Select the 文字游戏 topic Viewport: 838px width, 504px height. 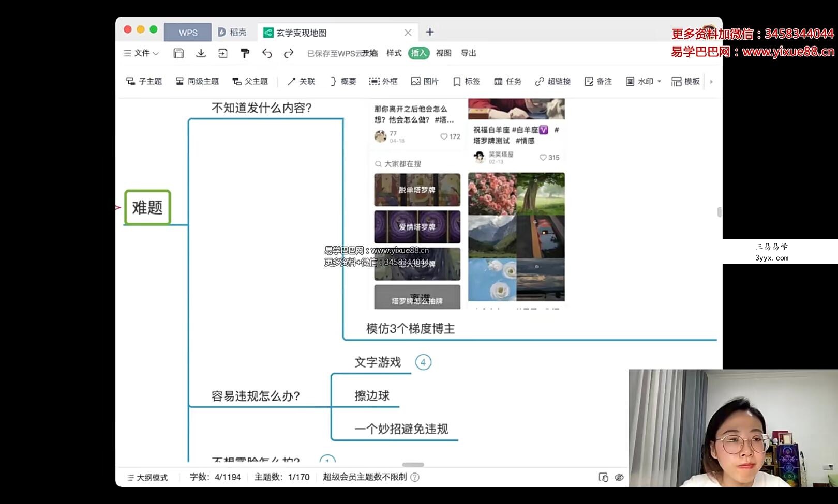pyautogui.click(x=378, y=362)
